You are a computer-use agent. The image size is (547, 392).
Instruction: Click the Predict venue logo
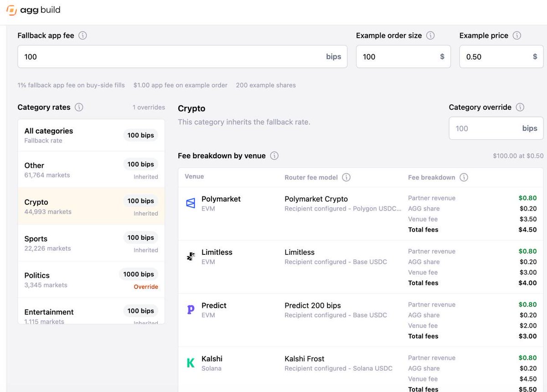click(191, 310)
